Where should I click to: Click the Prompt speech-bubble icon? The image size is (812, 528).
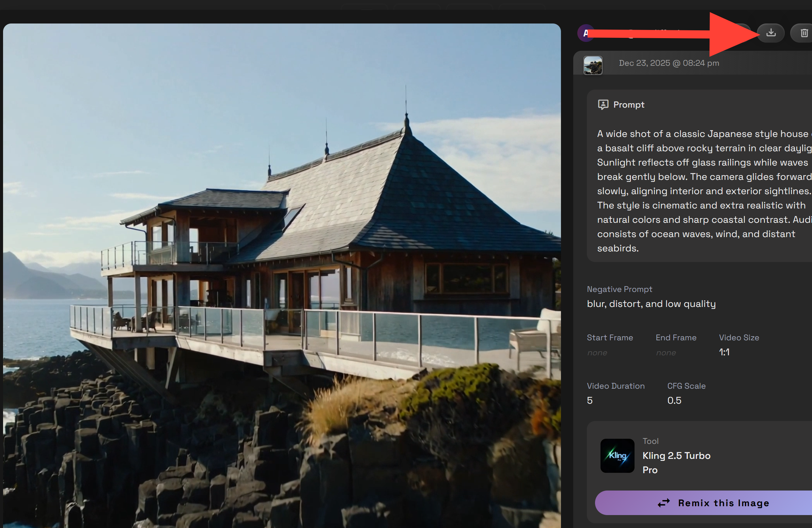pyautogui.click(x=603, y=105)
